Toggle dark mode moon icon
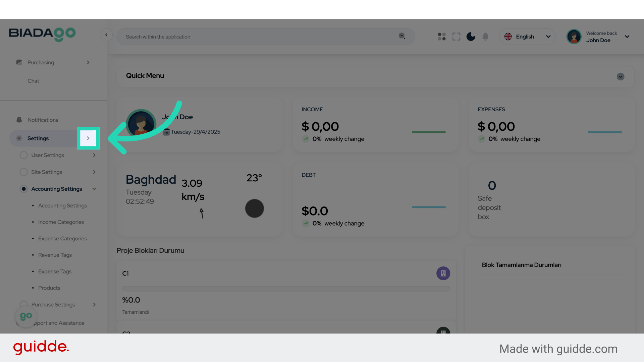The image size is (644, 362). [x=471, y=37]
